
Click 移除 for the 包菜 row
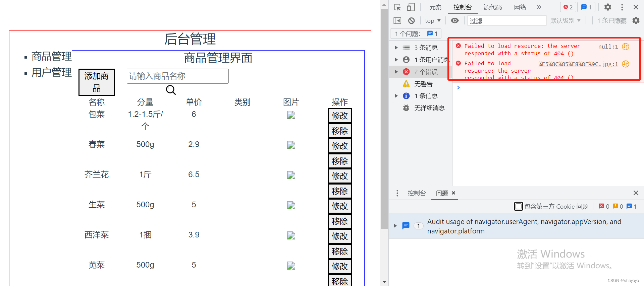click(340, 131)
